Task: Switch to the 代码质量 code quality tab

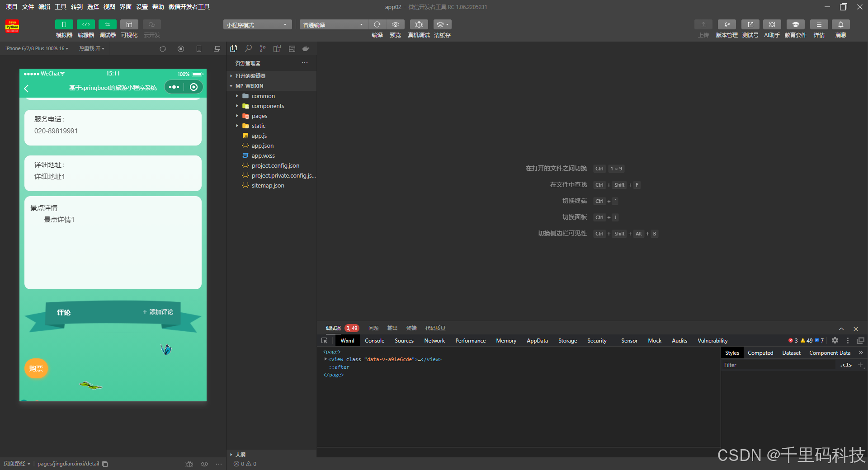Action: tap(435, 328)
